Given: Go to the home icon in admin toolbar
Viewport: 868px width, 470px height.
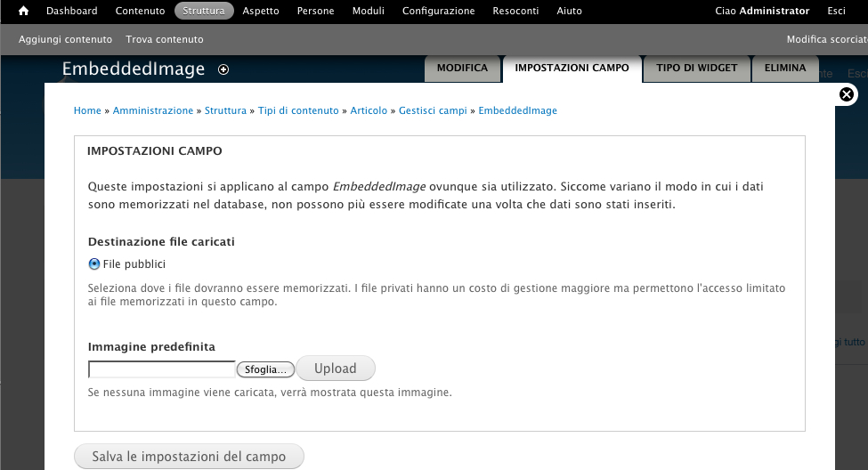Looking at the screenshot, I should [23, 11].
